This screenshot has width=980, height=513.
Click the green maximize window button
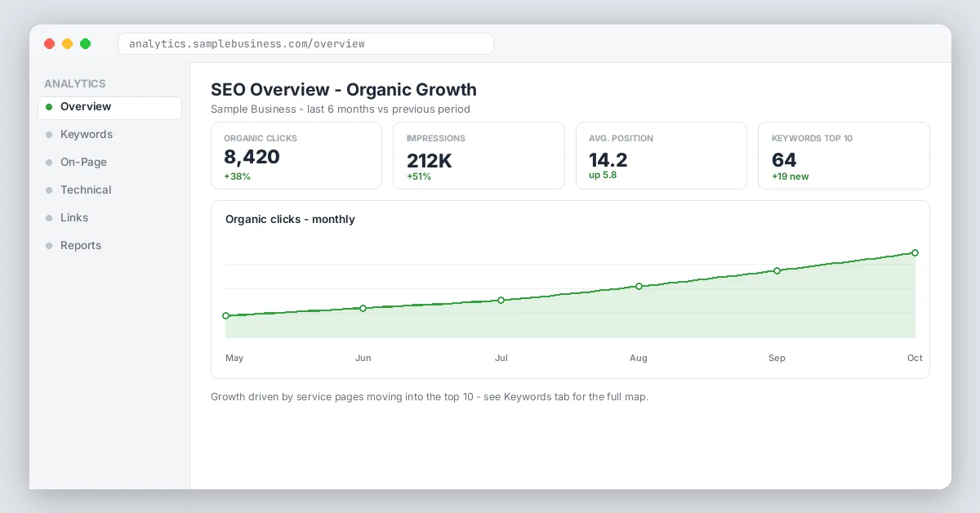pos(86,43)
